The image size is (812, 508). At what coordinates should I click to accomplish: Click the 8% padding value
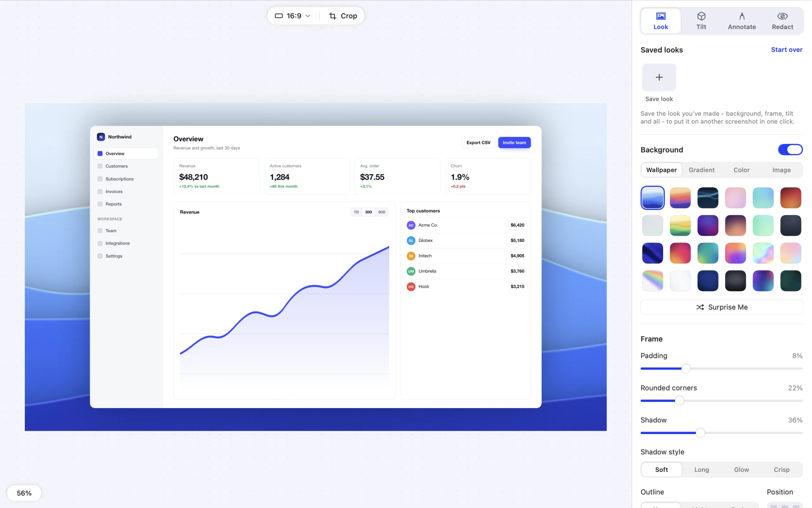click(797, 356)
